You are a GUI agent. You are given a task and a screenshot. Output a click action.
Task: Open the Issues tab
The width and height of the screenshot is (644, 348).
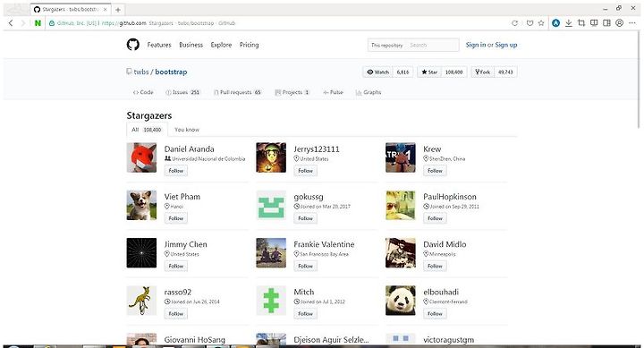[182, 92]
